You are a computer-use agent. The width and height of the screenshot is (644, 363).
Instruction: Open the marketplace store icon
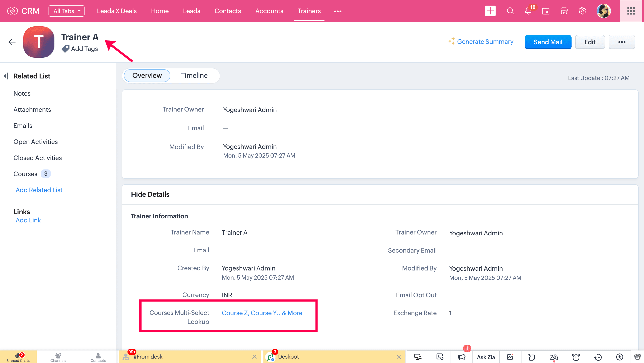[x=564, y=11]
